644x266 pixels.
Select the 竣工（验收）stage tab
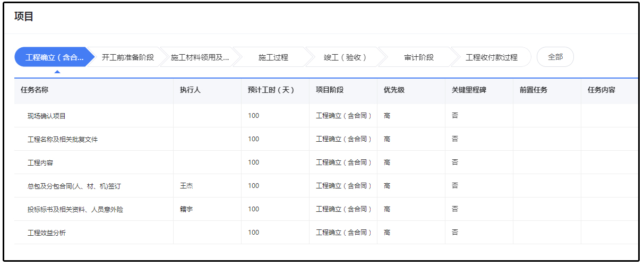(x=345, y=57)
